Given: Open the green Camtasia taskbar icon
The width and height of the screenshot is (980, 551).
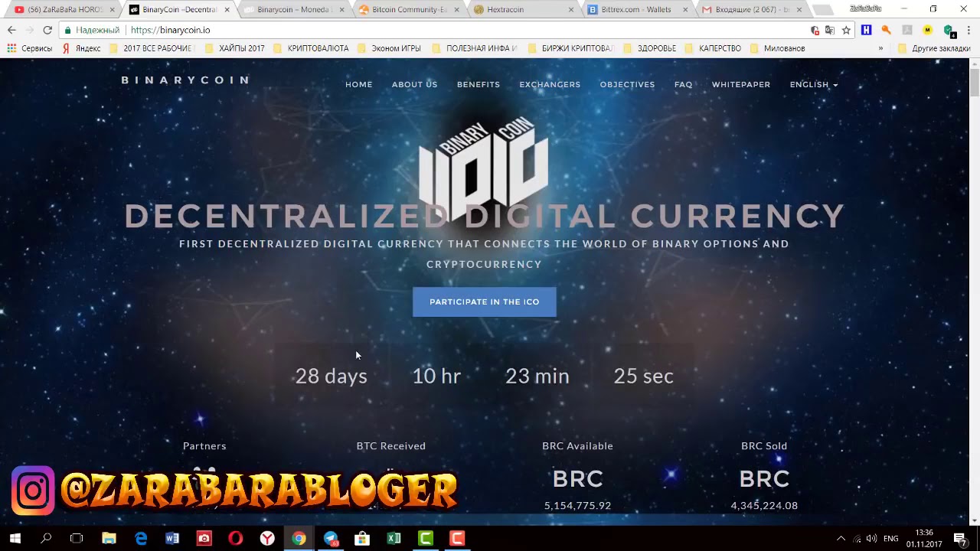Looking at the screenshot, I should click(x=426, y=538).
